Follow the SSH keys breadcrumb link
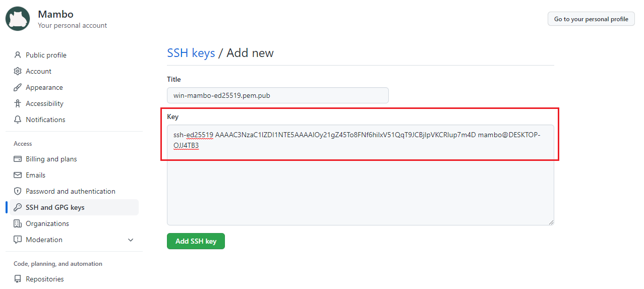The height and width of the screenshot is (289, 644). click(191, 53)
